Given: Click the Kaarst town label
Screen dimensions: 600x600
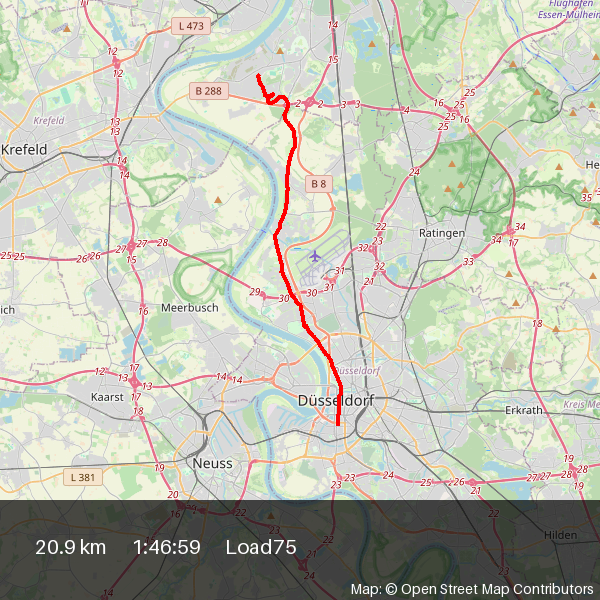Looking at the screenshot, I should pos(107,397).
